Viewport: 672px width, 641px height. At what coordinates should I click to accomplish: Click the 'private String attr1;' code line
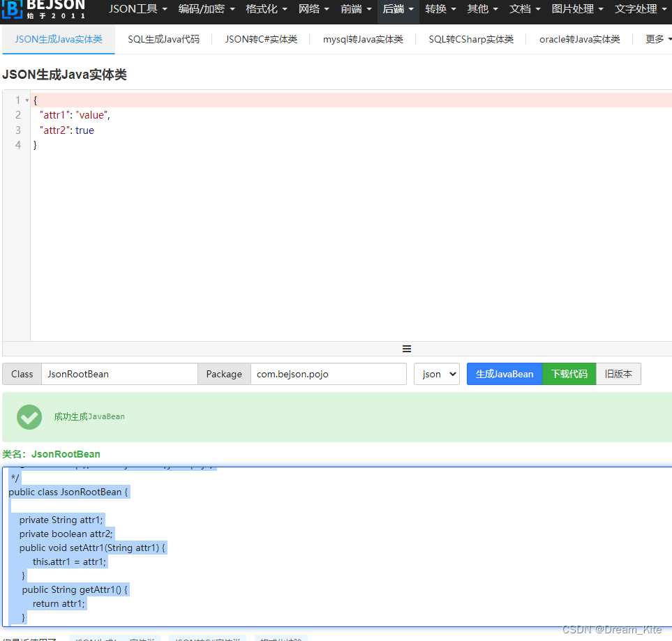coord(61,520)
